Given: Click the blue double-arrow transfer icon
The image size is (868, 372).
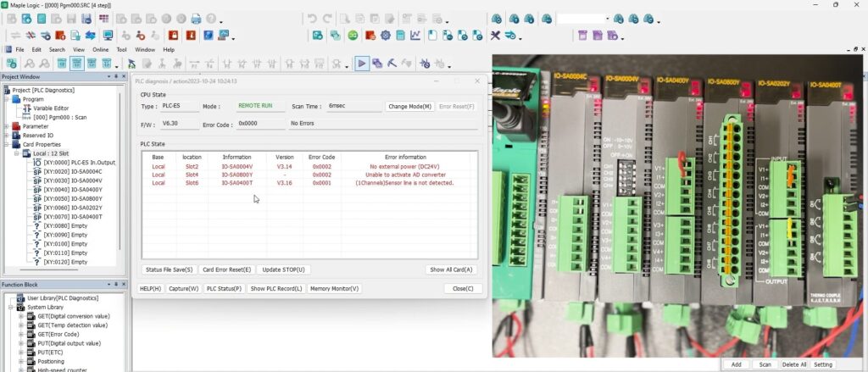Looking at the screenshot, I should click(90, 36).
